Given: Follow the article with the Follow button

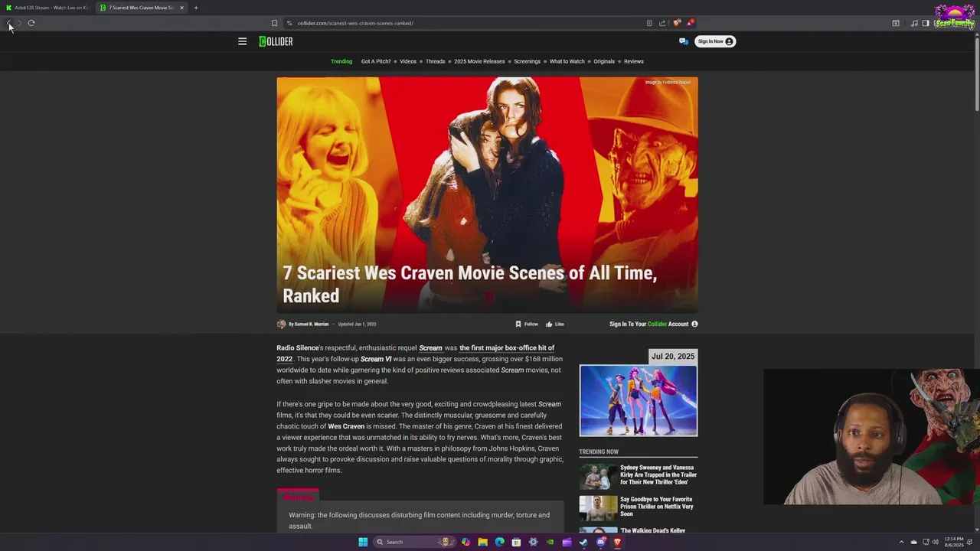Looking at the screenshot, I should pos(527,324).
